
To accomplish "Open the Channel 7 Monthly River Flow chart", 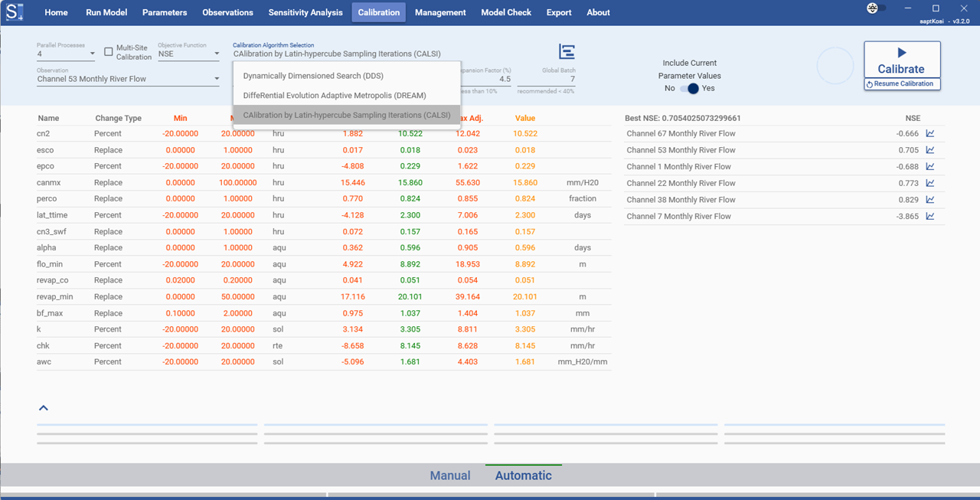I will point(929,216).
